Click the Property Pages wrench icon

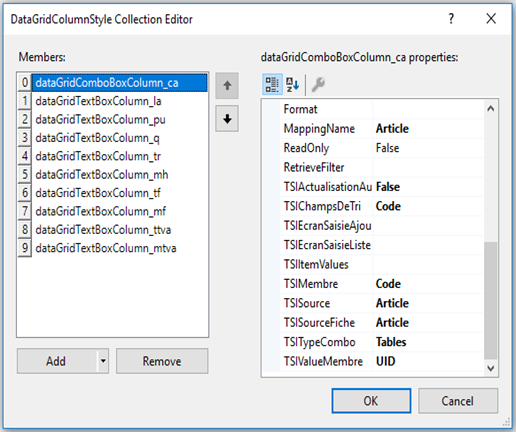[318, 84]
